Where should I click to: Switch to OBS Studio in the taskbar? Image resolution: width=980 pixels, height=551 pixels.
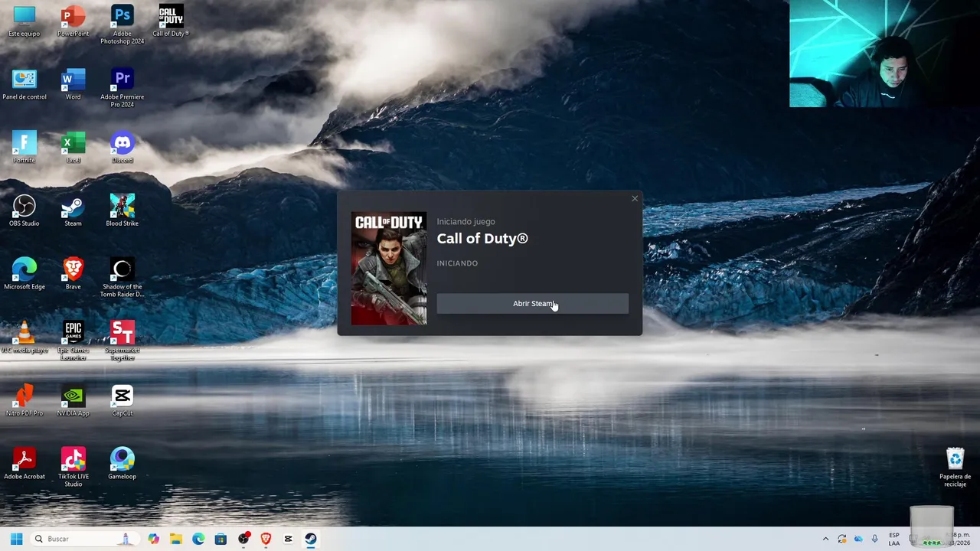(243, 539)
